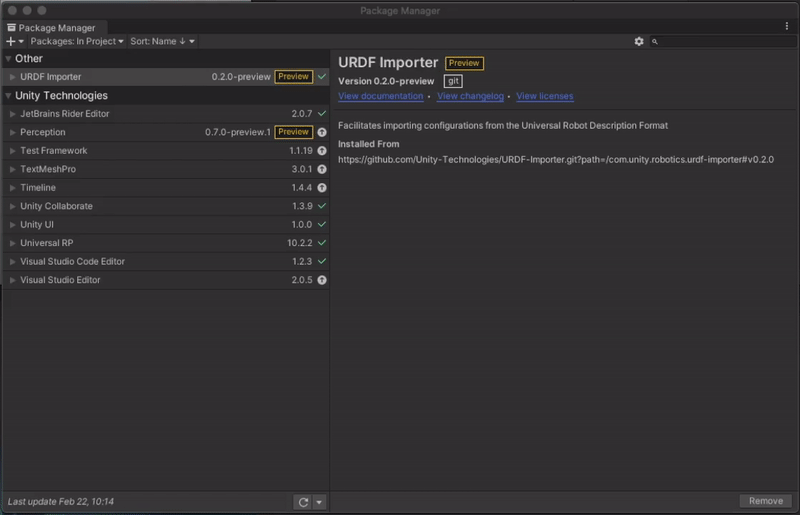Select the Universal RP package
800x515 pixels.
coord(166,243)
